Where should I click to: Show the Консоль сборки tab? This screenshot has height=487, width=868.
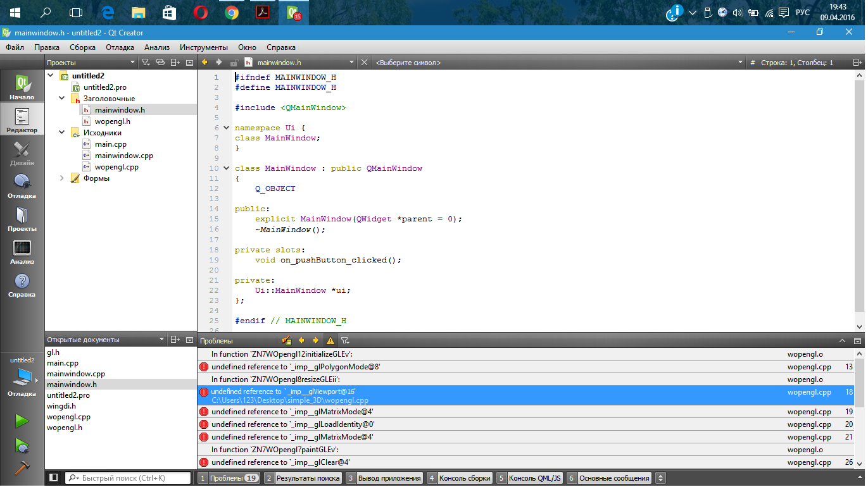[460, 478]
